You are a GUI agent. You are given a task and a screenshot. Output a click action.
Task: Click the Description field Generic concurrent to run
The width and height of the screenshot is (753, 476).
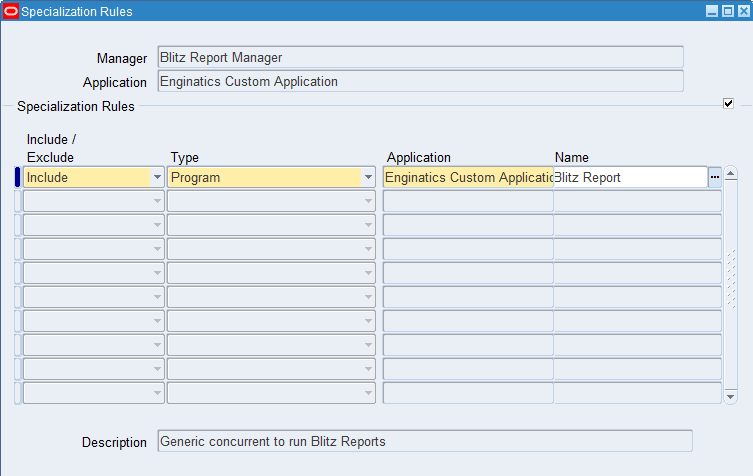pos(425,441)
